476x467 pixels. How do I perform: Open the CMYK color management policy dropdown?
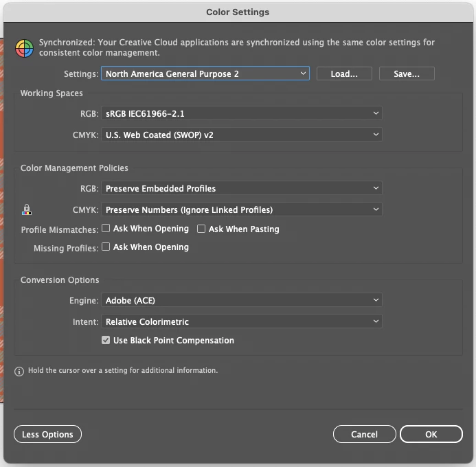click(x=241, y=209)
